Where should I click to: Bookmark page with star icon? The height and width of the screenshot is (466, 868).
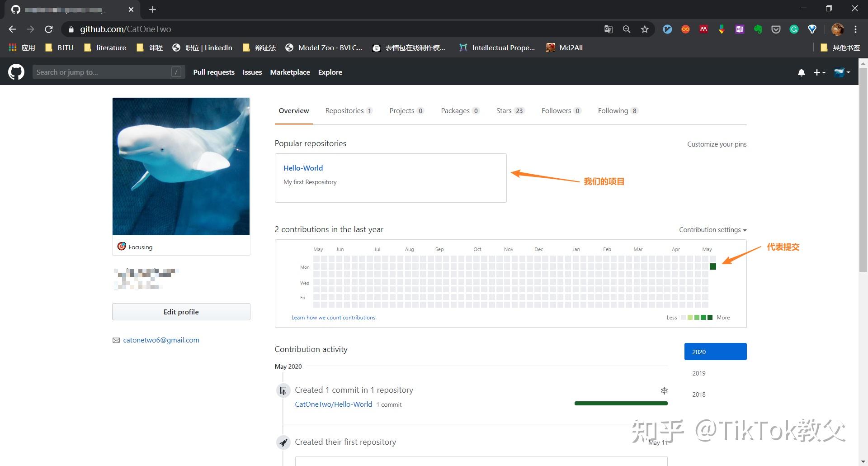click(645, 29)
